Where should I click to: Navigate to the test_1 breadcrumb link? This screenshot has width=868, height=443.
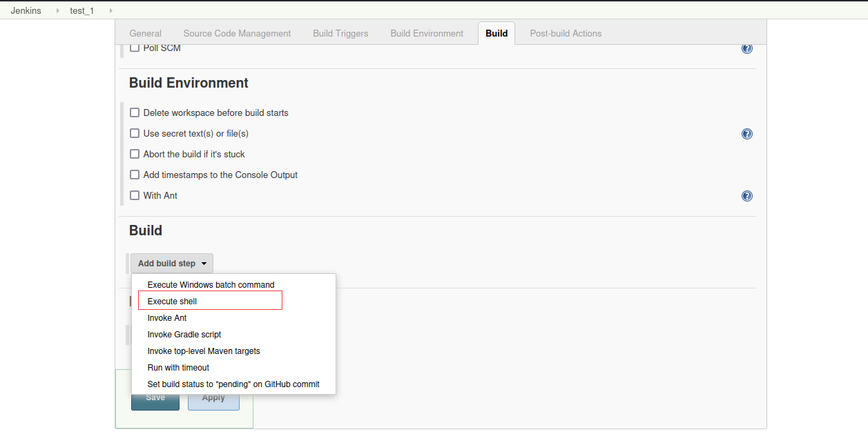tap(81, 11)
